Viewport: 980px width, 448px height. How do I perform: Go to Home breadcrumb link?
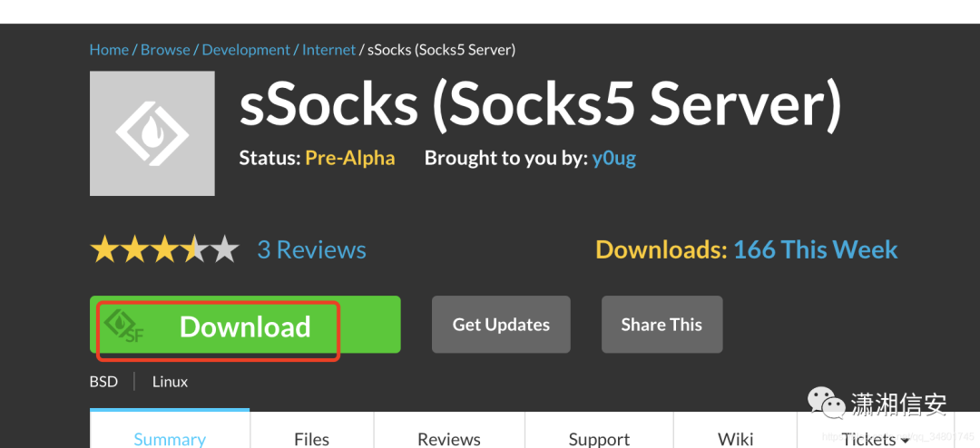coord(109,50)
